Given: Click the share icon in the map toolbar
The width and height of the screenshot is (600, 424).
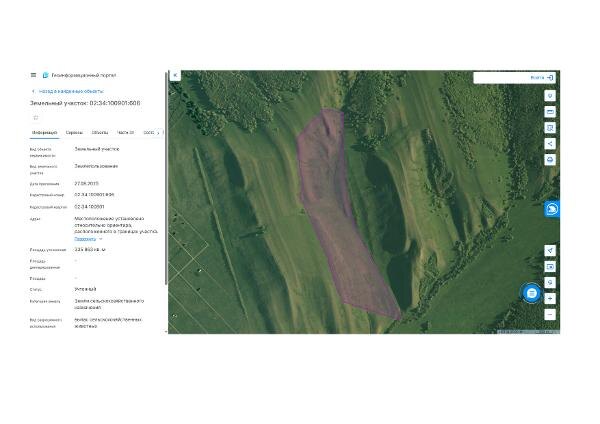Looking at the screenshot, I should pos(550,144).
